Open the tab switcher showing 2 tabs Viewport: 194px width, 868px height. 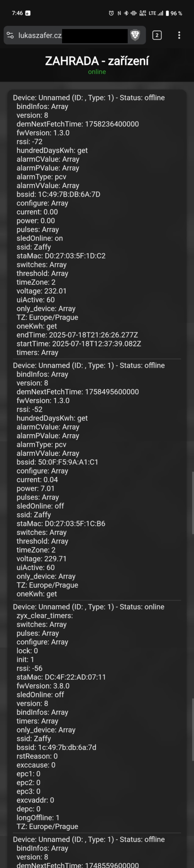coord(157,35)
